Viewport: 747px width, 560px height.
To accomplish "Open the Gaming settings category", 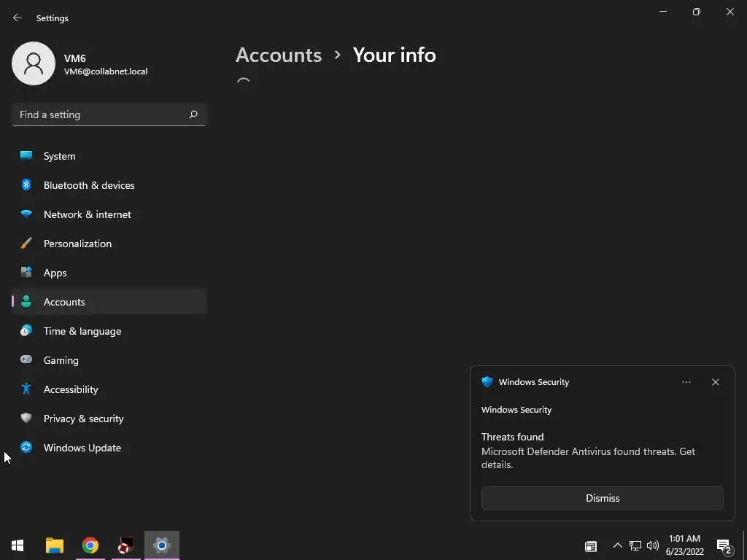I will (x=61, y=360).
